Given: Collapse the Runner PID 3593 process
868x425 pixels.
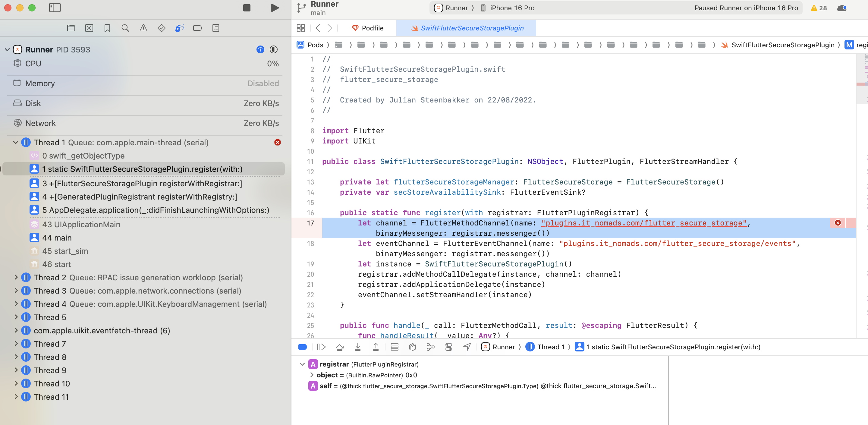Looking at the screenshot, I should [7, 49].
